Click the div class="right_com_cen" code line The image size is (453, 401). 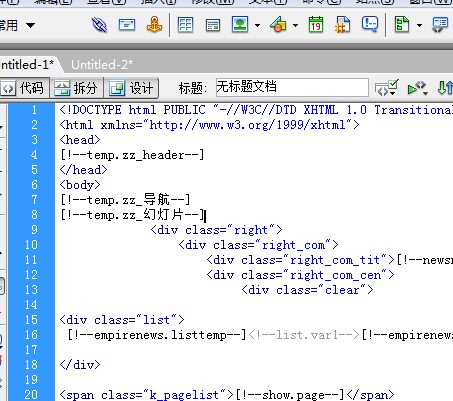(300, 275)
